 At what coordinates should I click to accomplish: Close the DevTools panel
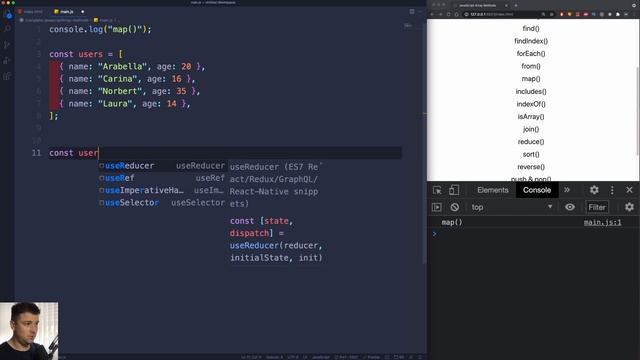click(x=629, y=190)
